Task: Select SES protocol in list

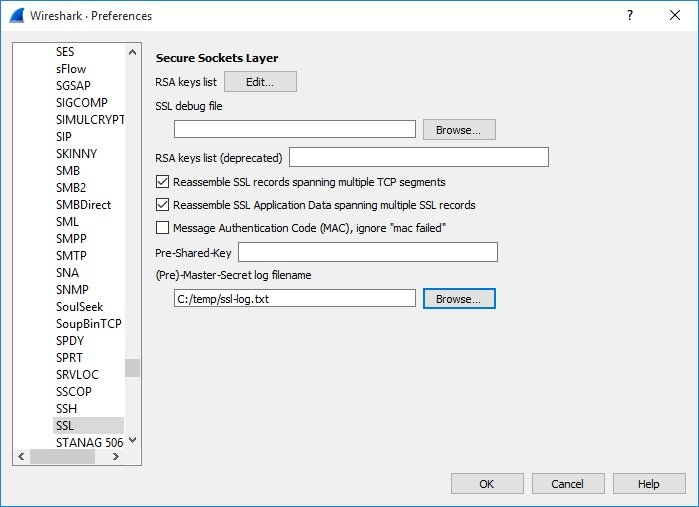Action: point(65,52)
